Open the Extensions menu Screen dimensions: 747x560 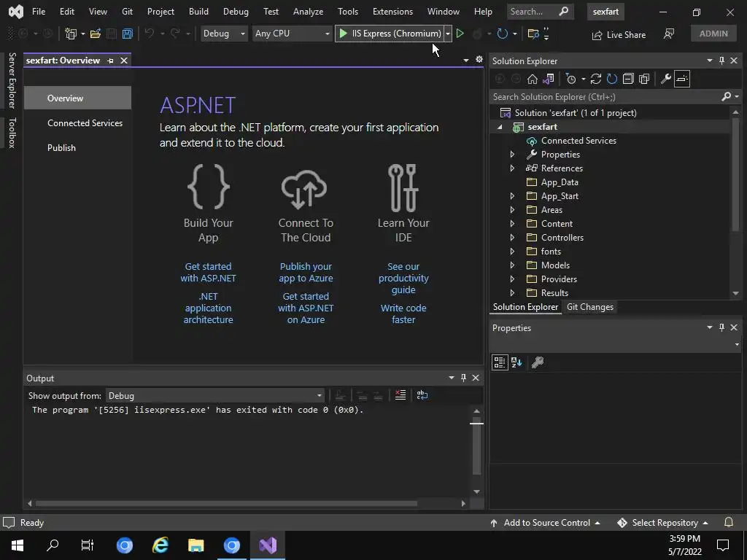click(x=392, y=12)
